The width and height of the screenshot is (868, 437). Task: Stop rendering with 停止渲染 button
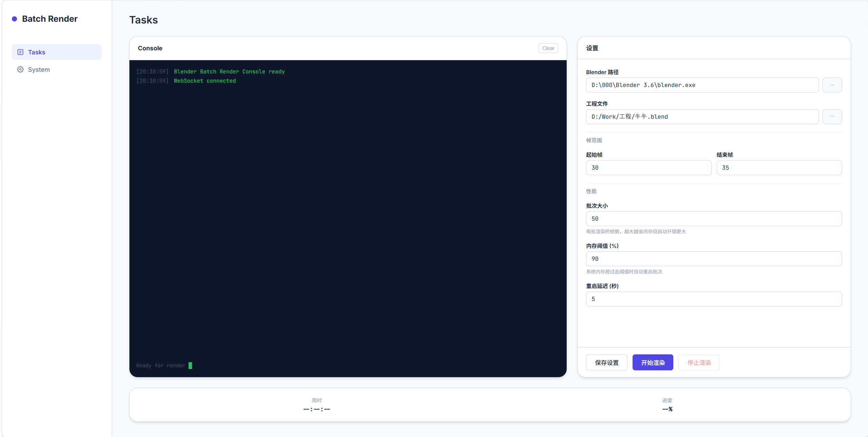click(x=699, y=363)
